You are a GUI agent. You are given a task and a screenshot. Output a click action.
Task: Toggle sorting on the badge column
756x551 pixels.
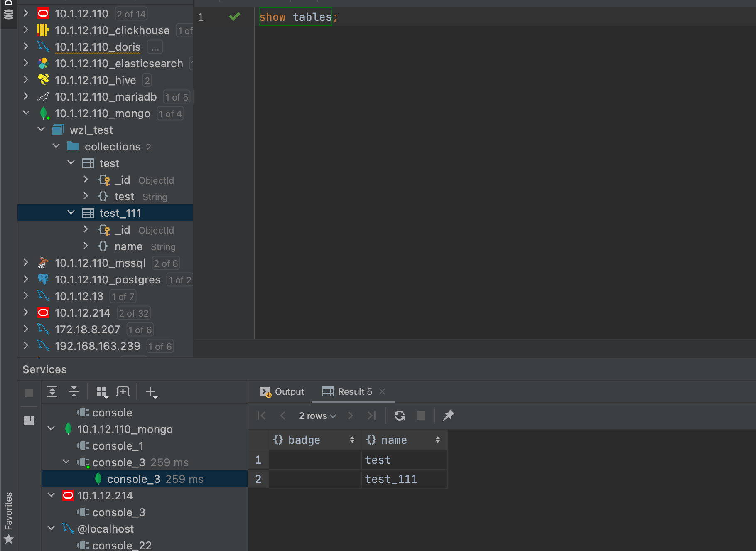[353, 440]
